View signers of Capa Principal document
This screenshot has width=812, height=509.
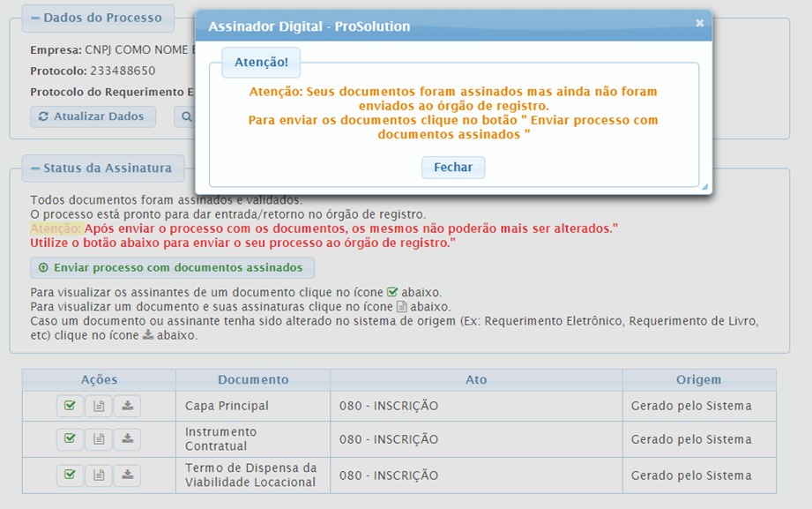tap(70, 406)
